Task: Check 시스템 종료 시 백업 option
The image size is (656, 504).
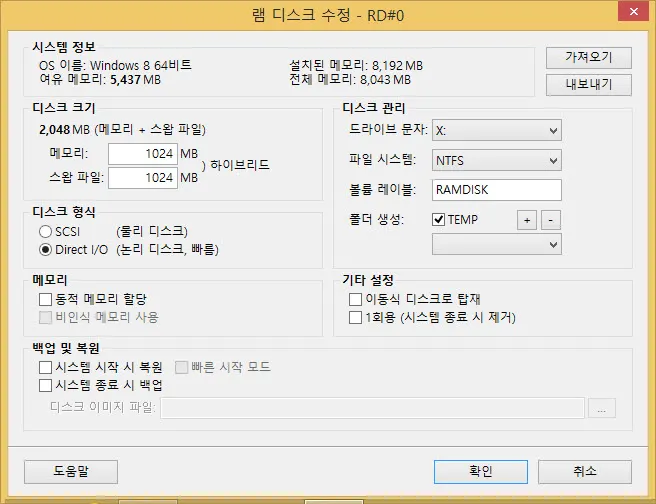Action: click(x=45, y=385)
